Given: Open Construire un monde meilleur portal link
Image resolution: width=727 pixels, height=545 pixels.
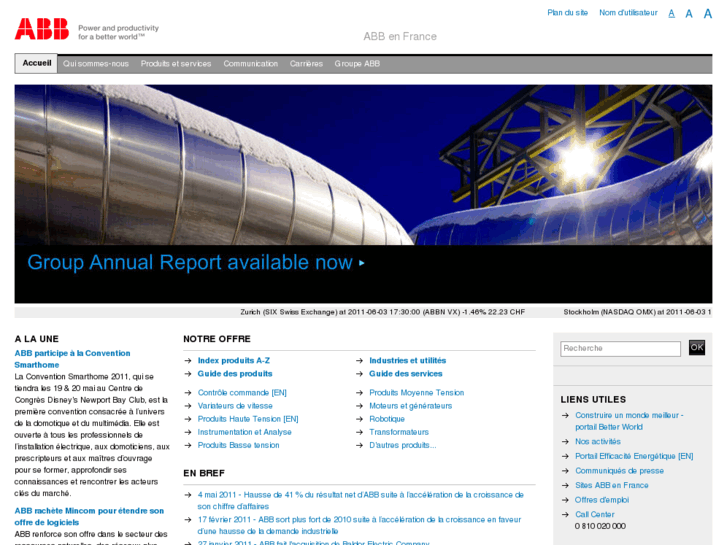Looking at the screenshot, I should pyautogui.click(x=629, y=421).
